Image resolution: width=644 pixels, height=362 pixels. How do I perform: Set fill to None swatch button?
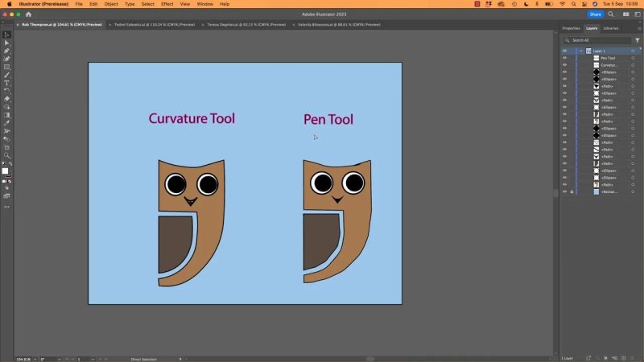tap(10, 182)
